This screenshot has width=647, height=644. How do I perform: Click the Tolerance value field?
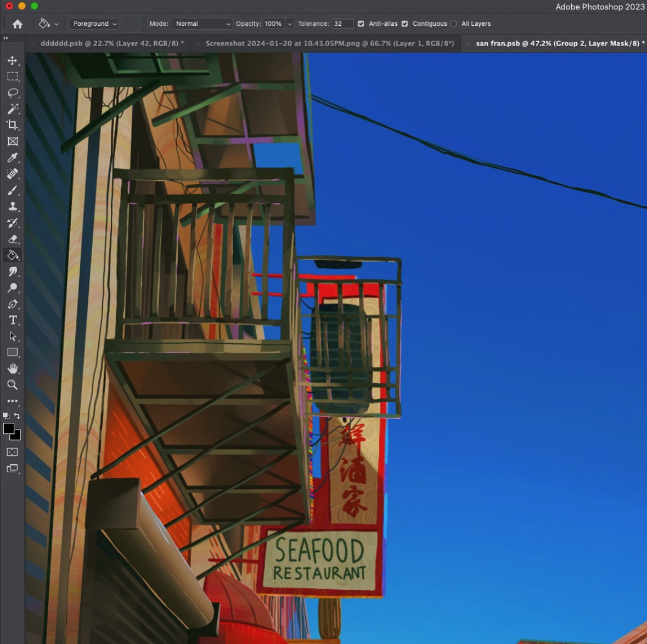point(342,24)
